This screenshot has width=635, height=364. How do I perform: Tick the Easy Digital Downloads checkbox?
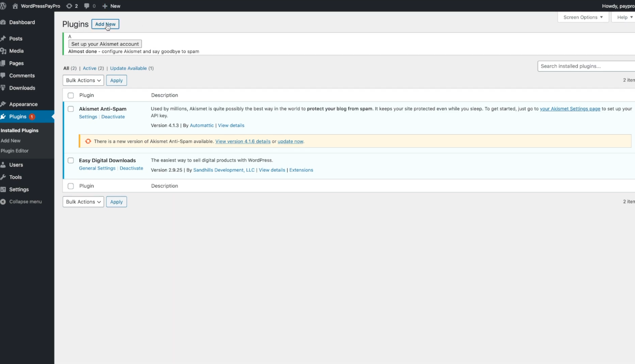tap(71, 161)
